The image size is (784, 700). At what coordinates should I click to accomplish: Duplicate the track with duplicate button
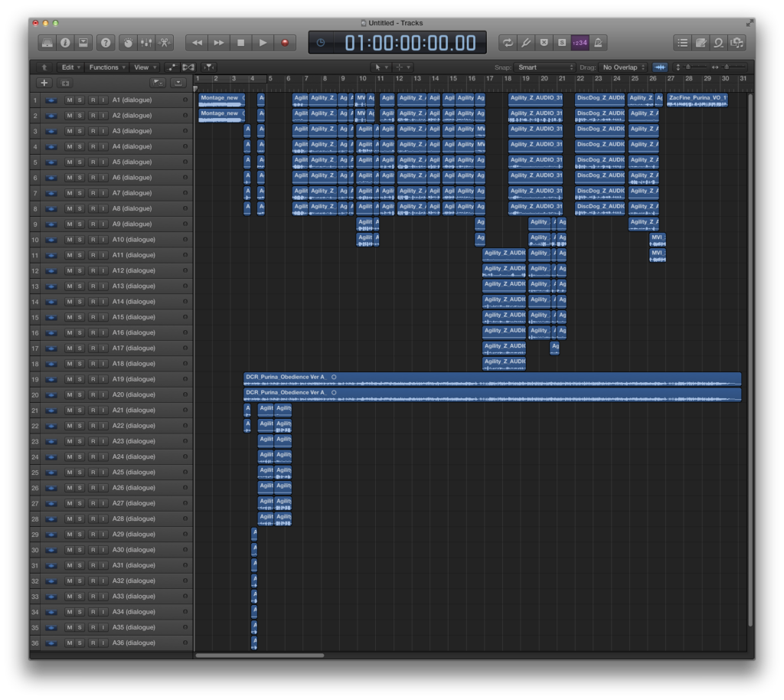pyautogui.click(x=66, y=83)
